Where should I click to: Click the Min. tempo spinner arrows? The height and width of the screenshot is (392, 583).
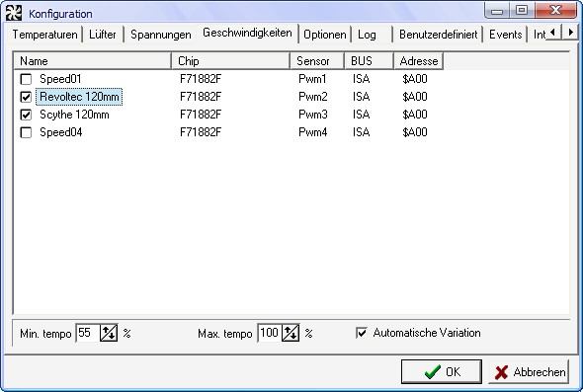[x=109, y=333]
